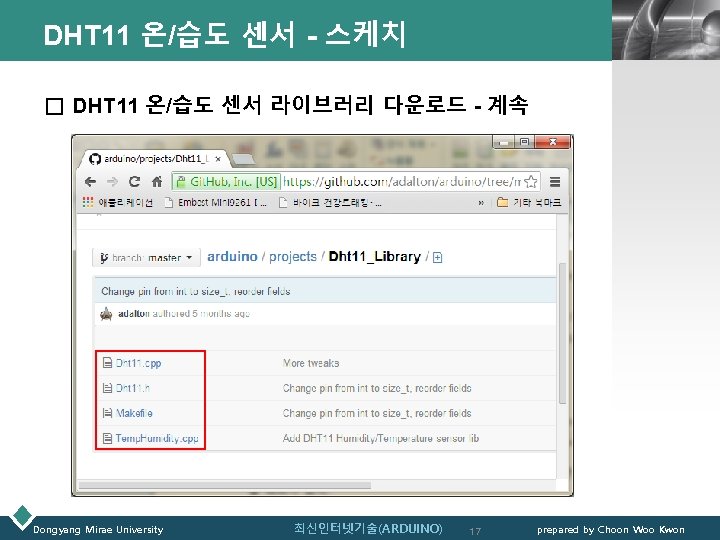720x540 pixels.
Task: Click the Dht11.cpp file icon
Action: pos(107,363)
